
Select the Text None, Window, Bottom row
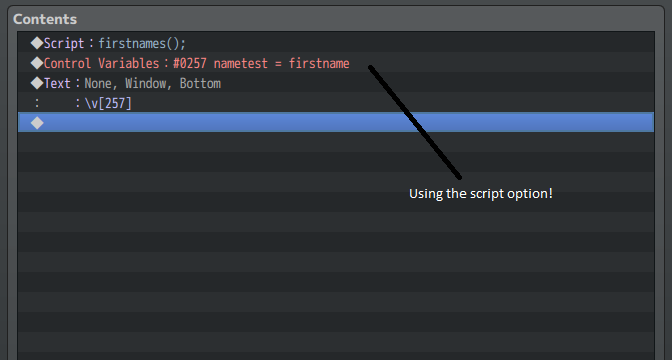336,83
